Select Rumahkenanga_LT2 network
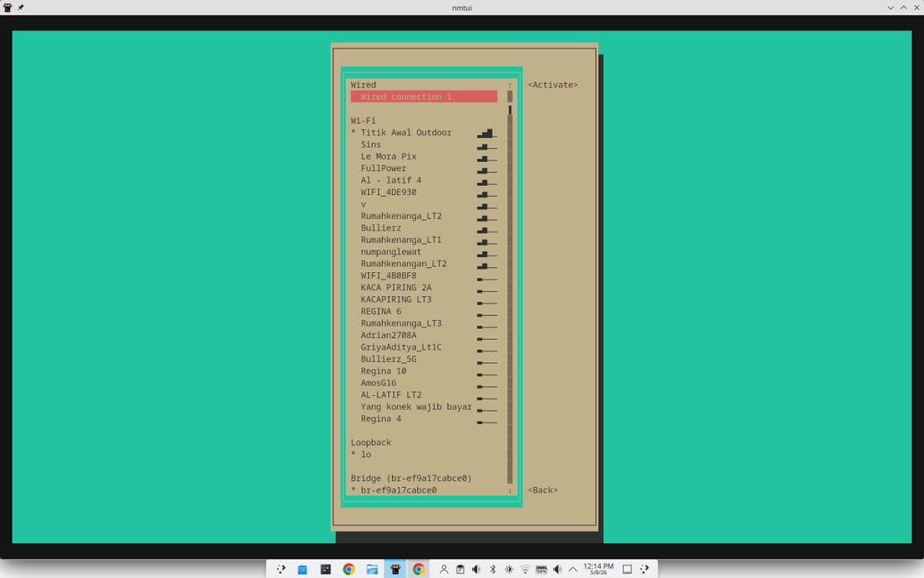This screenshot has width=924, height=578. coord(423,216)
